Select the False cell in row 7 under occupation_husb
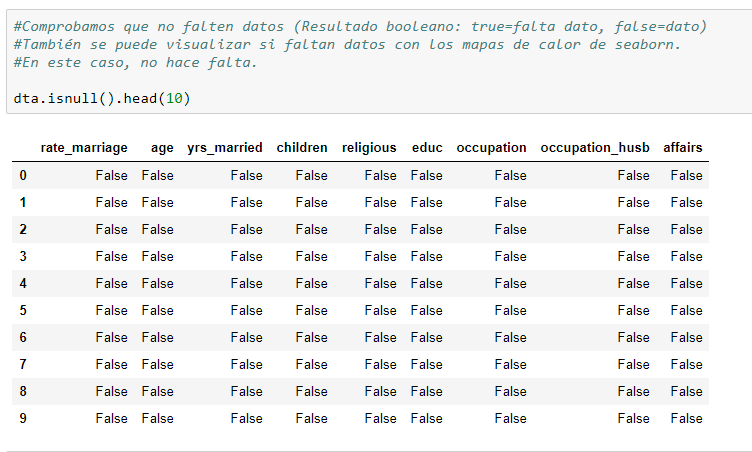 click(x=633, y=364)
